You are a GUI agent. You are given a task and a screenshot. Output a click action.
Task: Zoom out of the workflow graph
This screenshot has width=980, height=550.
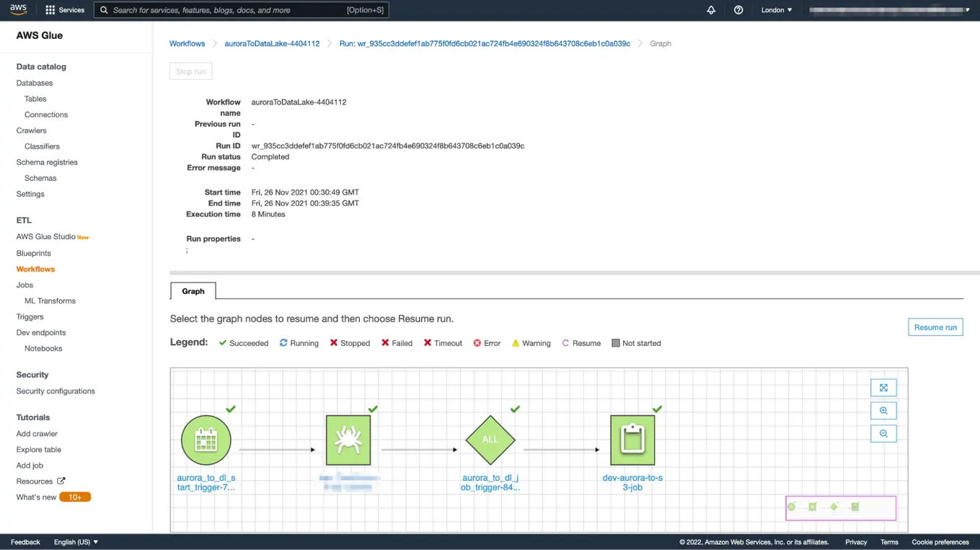pyautogui.click(x=883, y=433)
